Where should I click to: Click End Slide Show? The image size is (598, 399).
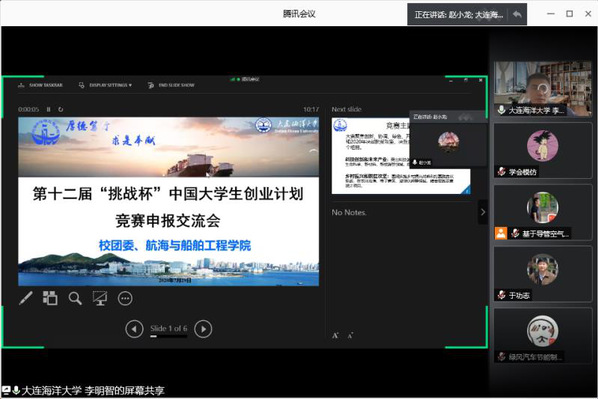(171, 85)
